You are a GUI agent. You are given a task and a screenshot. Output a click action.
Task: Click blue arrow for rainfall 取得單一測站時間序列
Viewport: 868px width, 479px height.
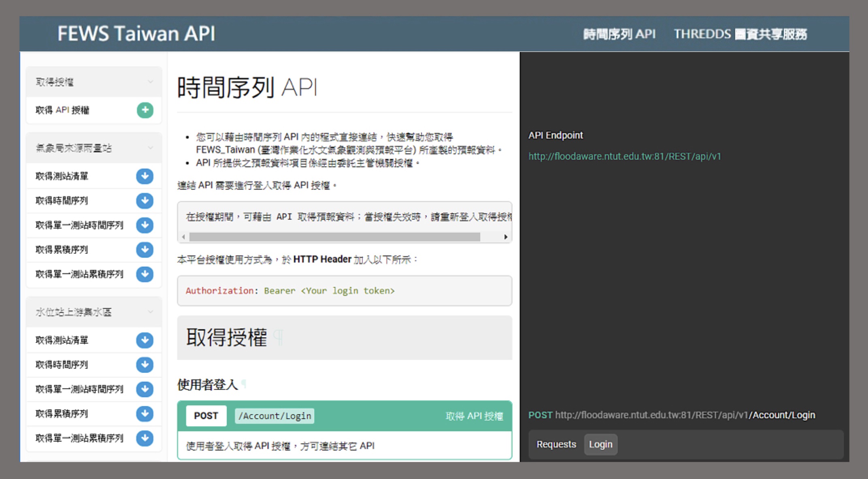point(145,225)
